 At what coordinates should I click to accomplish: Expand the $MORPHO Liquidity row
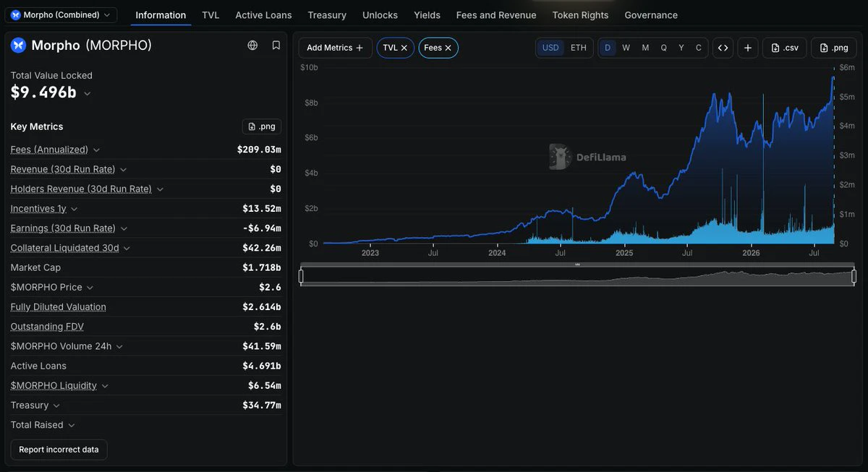coord(105,386)
